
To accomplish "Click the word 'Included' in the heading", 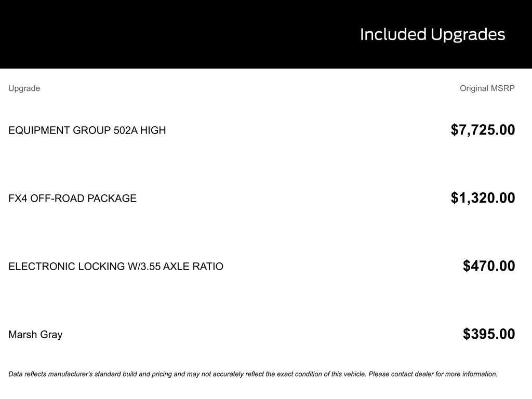I will coord(393,34).
